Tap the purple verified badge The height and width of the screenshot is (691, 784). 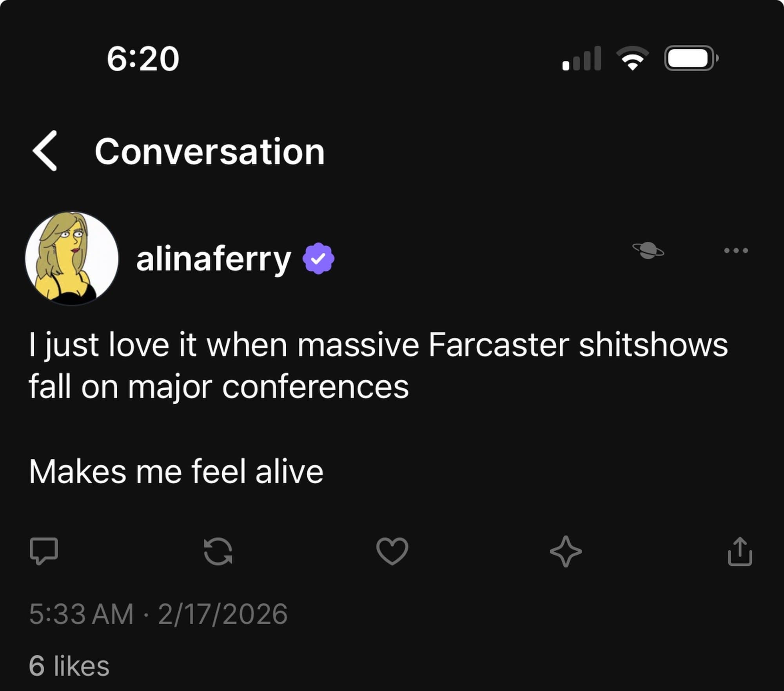(x=318, y=259)
